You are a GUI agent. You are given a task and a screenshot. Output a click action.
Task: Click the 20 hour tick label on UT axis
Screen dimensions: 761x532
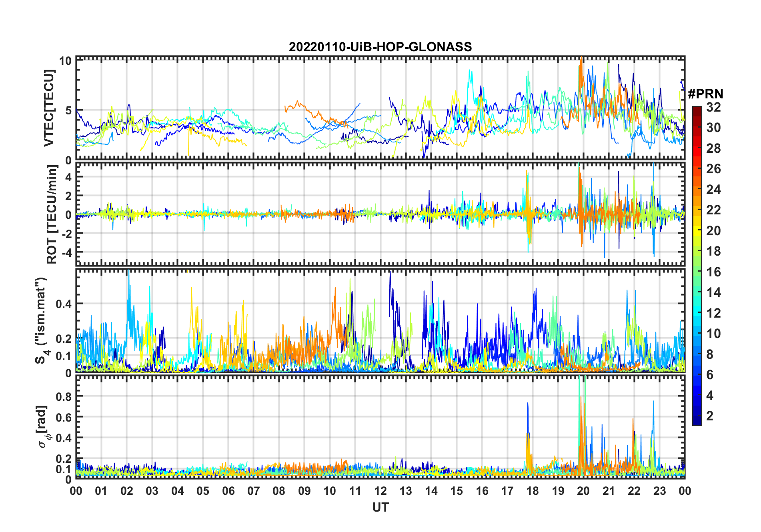(x=583, y=491)
